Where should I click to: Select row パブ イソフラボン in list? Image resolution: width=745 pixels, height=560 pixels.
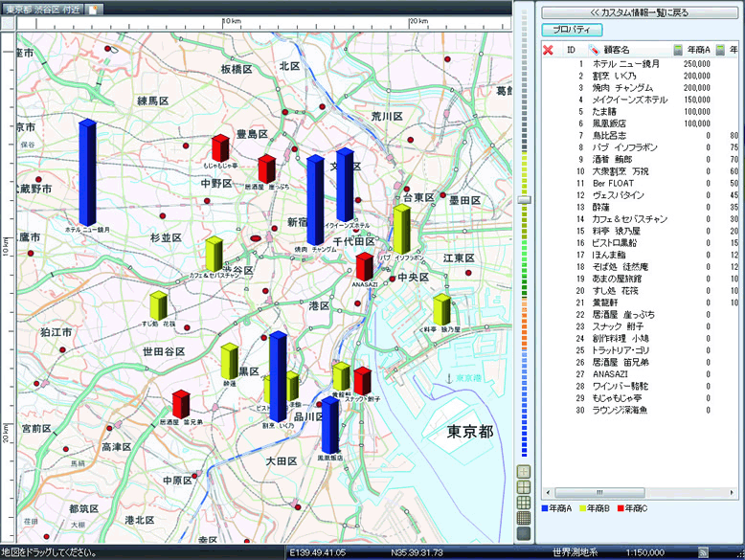pyautogui.click(x=640, y=147)
